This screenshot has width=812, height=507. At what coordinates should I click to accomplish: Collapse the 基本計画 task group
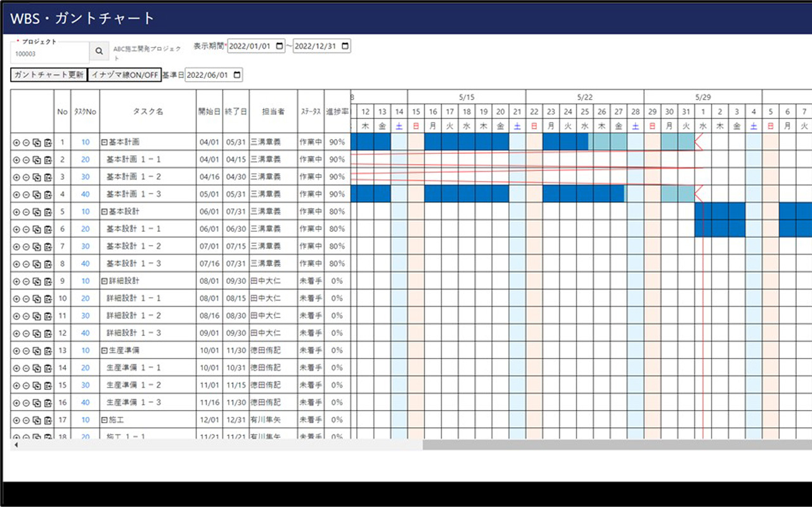point(105,142)
